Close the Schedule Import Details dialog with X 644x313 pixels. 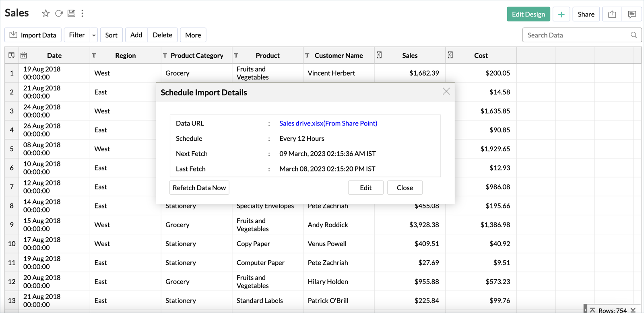[x=446, y=91]
